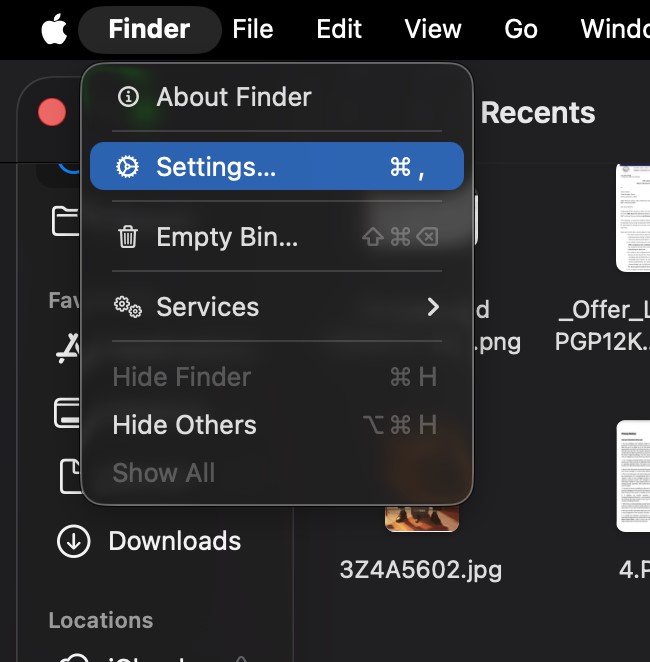Choose About Finder menu entry
This screenshot has width=650, height=662.
click(277, 97)
